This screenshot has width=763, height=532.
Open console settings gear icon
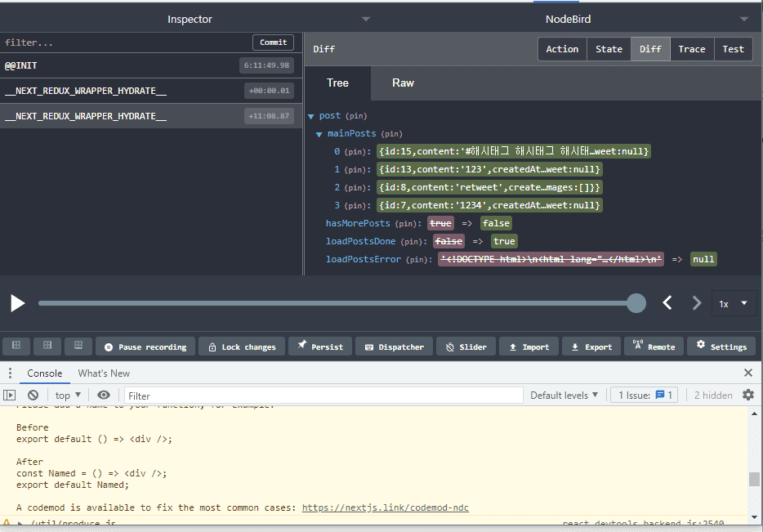[x=748, y=396]
